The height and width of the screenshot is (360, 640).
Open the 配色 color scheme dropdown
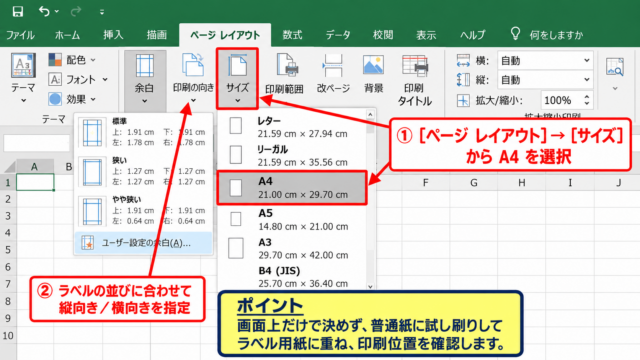(72, 60)
